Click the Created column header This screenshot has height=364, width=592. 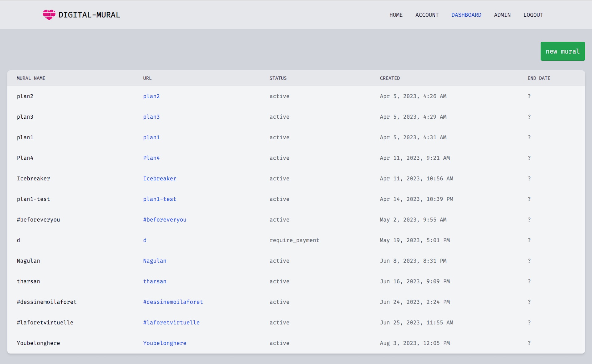click(x=390, y=78)
